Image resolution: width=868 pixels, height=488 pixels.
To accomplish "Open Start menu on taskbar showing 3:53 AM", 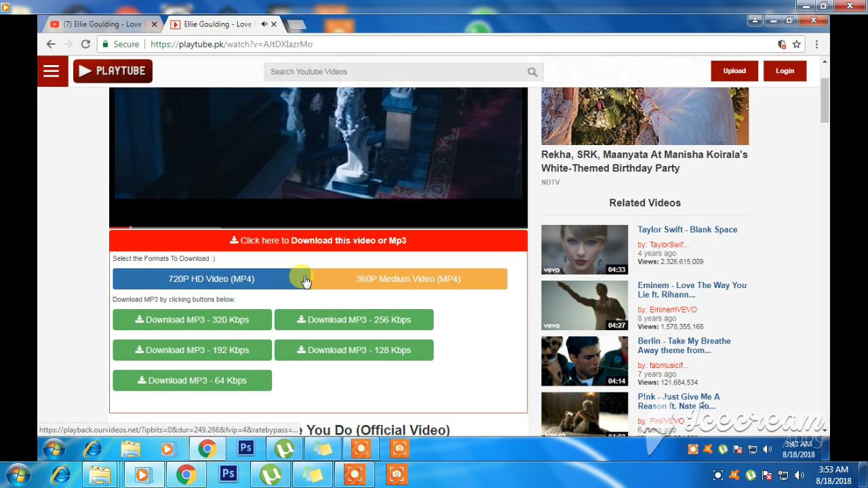I will pyautogui.click(x=18, y=474).
